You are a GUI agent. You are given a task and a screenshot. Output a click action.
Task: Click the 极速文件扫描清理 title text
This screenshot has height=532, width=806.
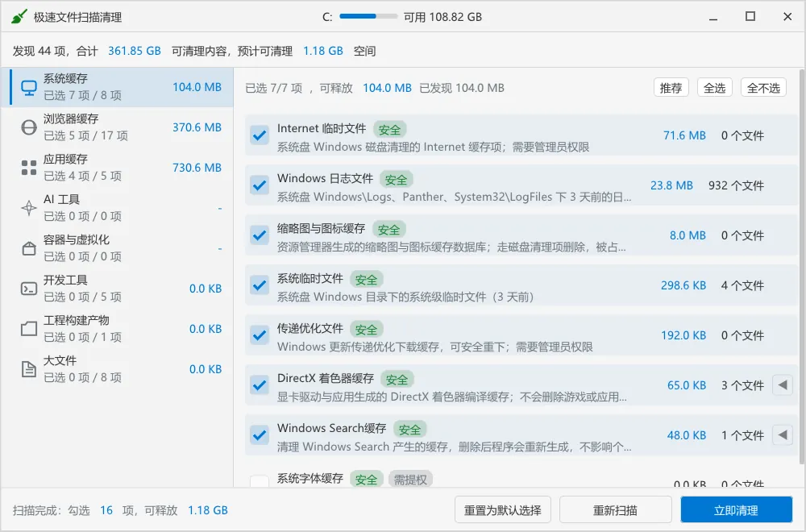tap(77, 18)
